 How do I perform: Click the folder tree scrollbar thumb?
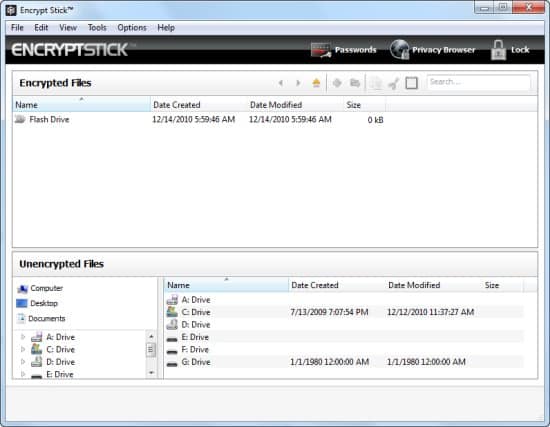pyautogui.click(x=151, y=349)
